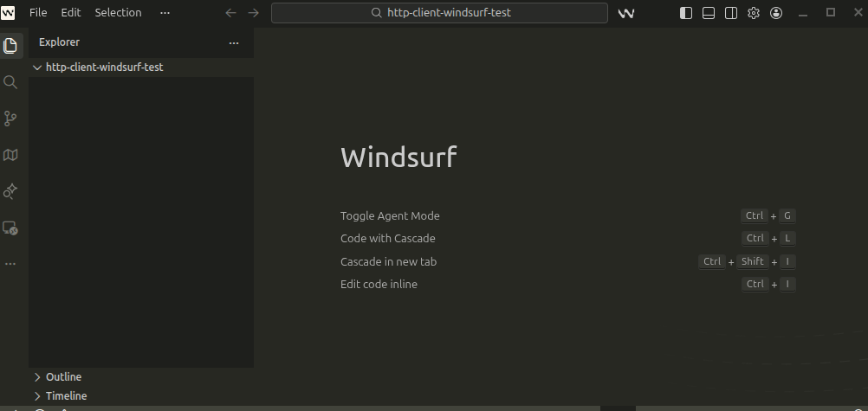Screen dimensions: 868x411
Task: Expand the Outline section
Action: (x=141, y=376)
